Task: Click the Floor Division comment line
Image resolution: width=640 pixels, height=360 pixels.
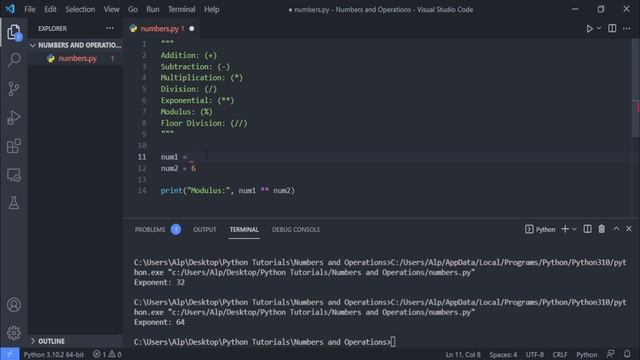Action: click(204, 123)
